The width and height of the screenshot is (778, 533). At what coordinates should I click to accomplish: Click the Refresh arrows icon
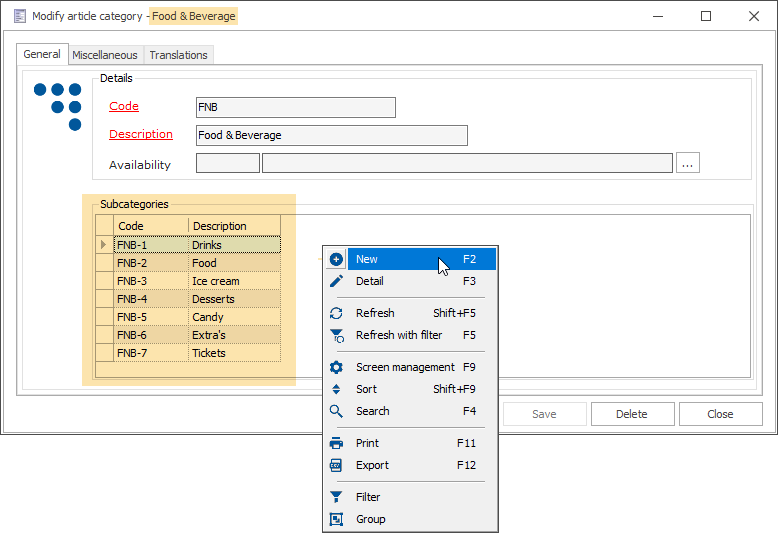tap(336, 313)
